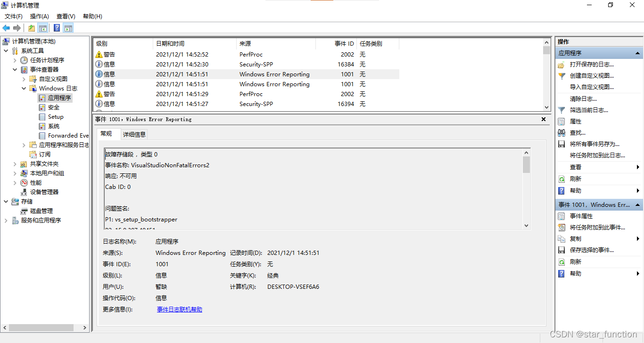Open the 帮助(H) menu
The height and width of the screenshot is (343, 644).
point(92,16)
